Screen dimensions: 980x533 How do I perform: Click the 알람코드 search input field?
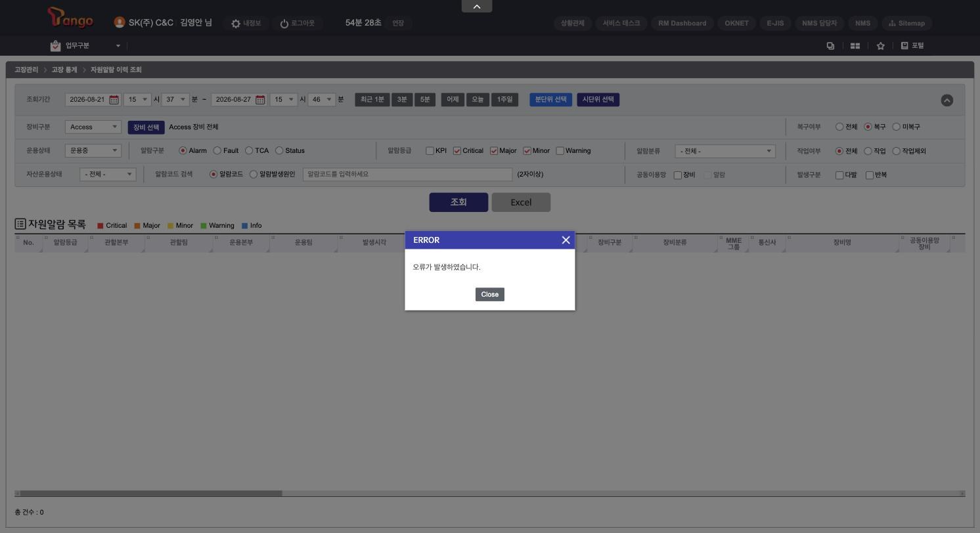407,175
